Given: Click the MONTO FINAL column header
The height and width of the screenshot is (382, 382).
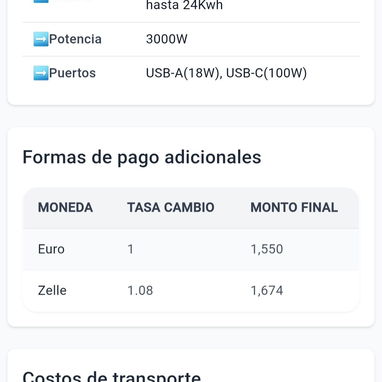Looking at the screenshot, I should click(x=294, y=208).
